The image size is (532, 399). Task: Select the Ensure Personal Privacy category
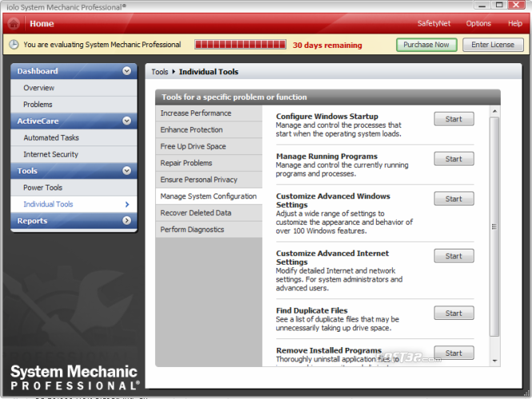(x=209, y=180)
